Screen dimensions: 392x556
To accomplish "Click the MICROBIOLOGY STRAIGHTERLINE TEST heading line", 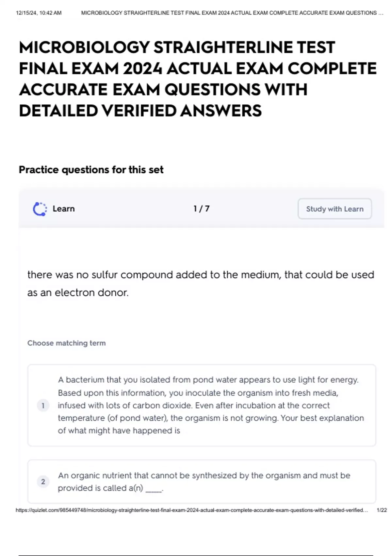I will (x=177, y=47).
